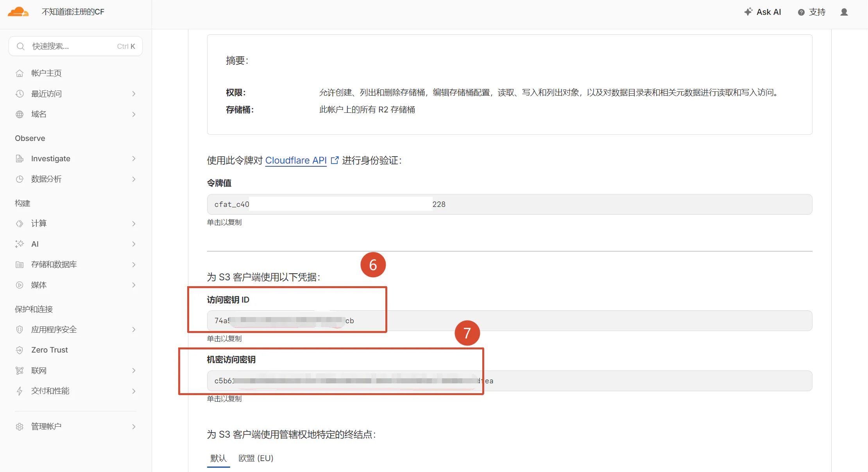Click the 单击以复制 text under 机密访问密钥
Image resolution: width=868 pixels, height=472 pixels.
tap(224, 399)
